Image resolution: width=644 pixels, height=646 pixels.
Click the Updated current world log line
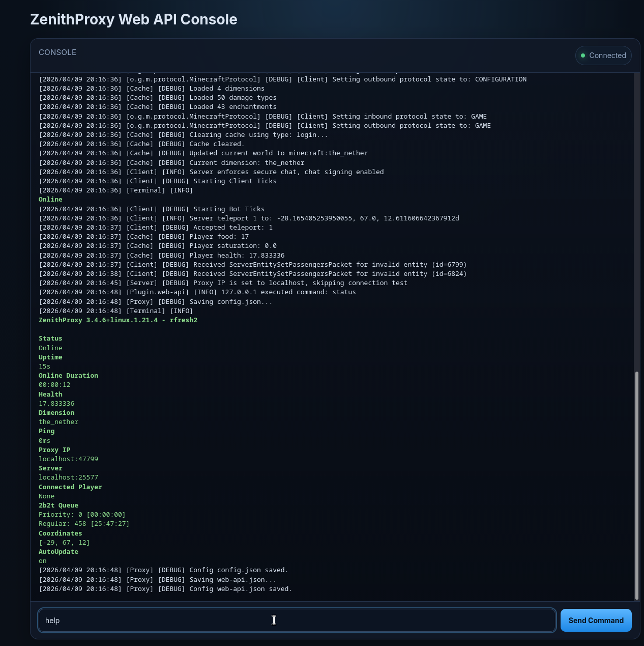(203, 153)
